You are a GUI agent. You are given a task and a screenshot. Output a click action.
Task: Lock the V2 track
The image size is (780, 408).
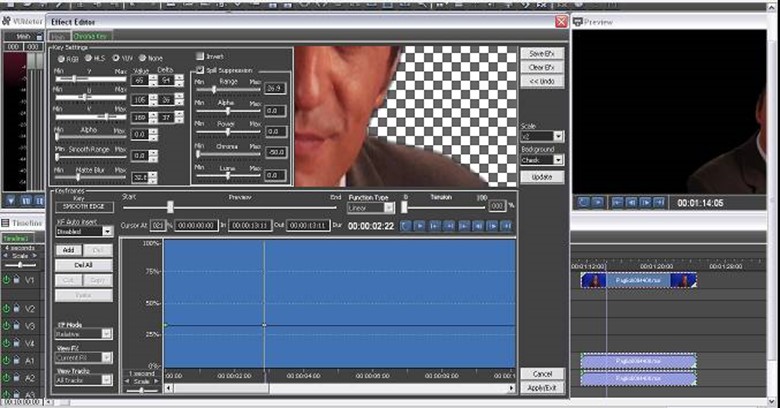(16, 308)
